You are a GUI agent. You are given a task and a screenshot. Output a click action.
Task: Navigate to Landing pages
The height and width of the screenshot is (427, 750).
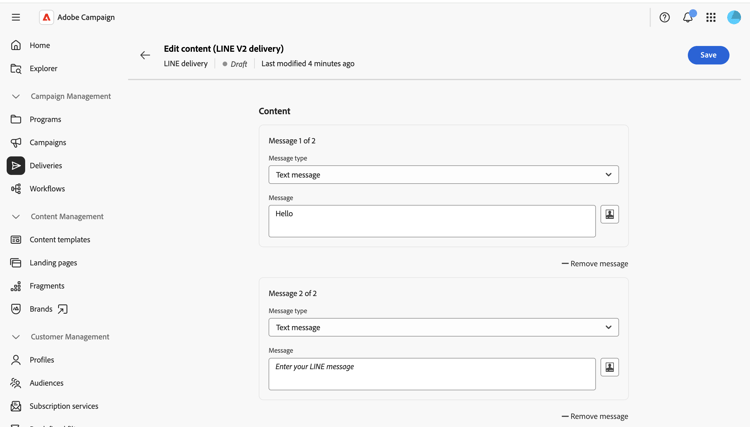point(53,263)
